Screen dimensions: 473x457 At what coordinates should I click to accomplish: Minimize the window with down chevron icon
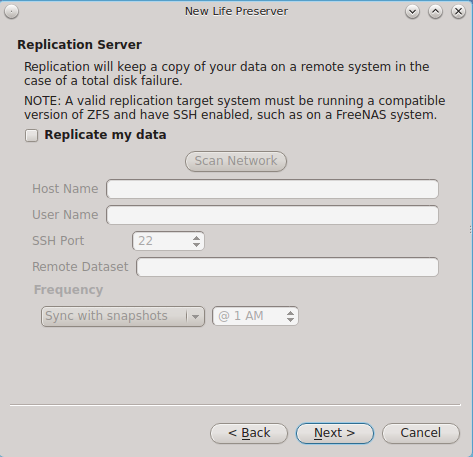(x=412, y=12)
